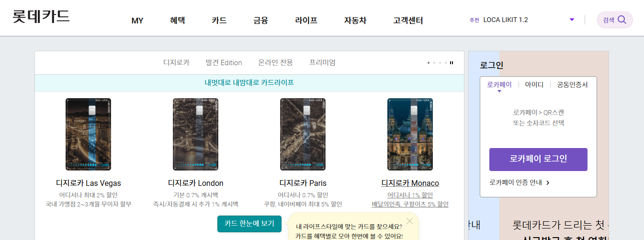Click 쿠팡, 네이버페이 최대 5% 할인 text
The image size is (644, 240).
(x=303, y=204)
